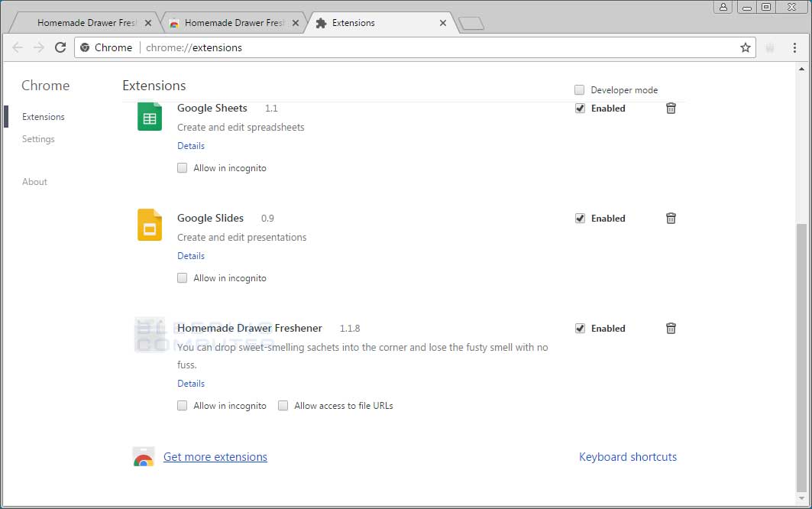The width and height of the screenshot is (812, 509).
Task: Allow Google Slides in incognito
Action: pyautogui.click(x=182, y=277)
